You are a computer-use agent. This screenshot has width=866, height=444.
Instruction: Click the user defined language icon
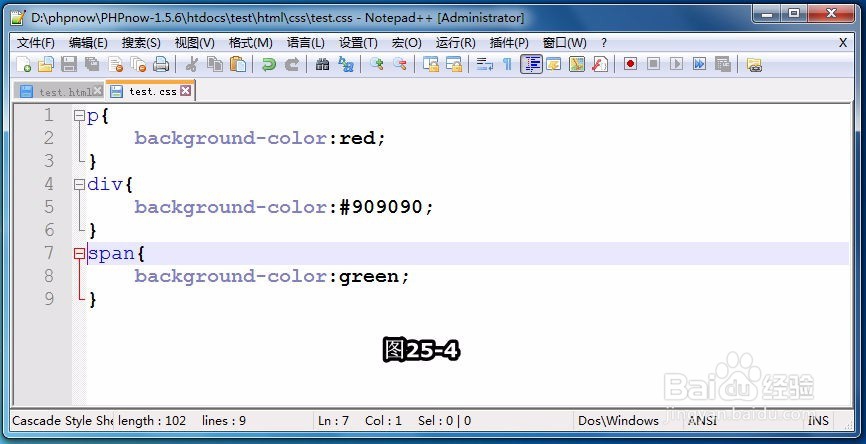point(554,65)
